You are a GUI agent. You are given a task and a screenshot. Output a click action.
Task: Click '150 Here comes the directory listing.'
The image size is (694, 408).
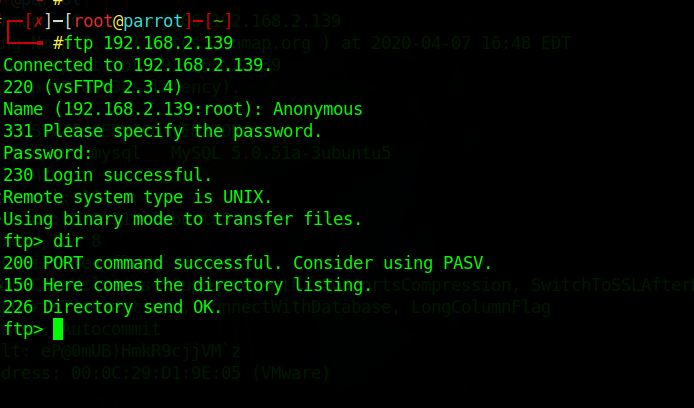187,285
